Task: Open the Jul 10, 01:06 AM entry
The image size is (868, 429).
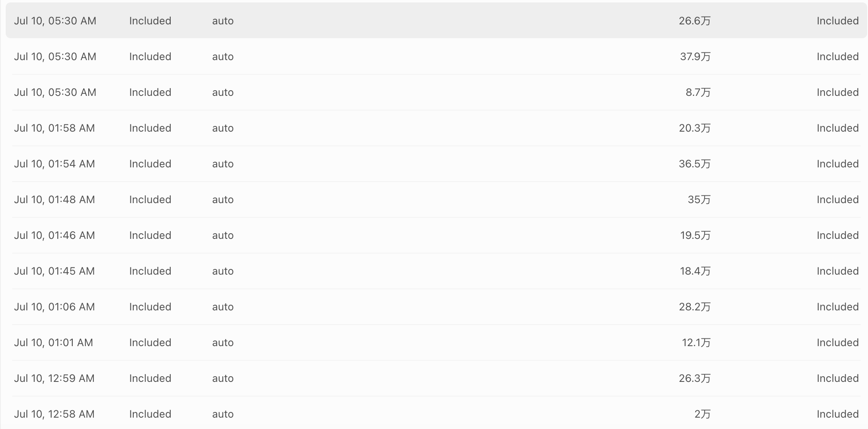Action: [436, 307]
